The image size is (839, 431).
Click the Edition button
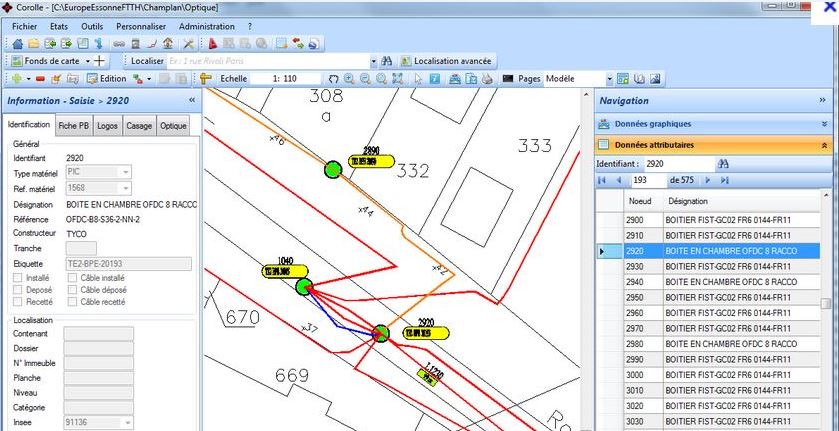click(x=107, y=78)
